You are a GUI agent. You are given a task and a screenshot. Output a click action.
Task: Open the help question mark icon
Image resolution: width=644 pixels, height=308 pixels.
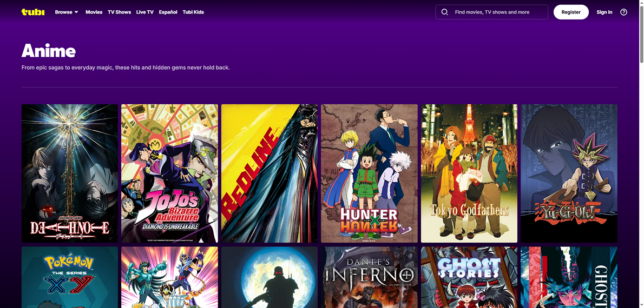coord(623,12)
